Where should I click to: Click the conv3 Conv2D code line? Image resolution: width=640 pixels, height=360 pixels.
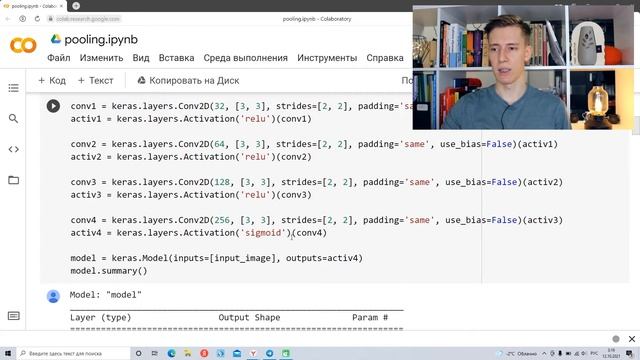click(316, 182)
